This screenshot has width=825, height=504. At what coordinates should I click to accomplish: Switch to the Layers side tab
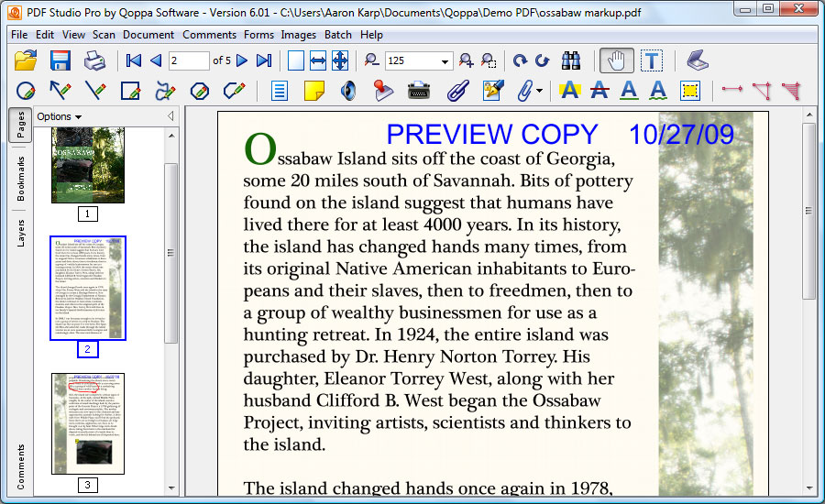(x=20, y=233)
